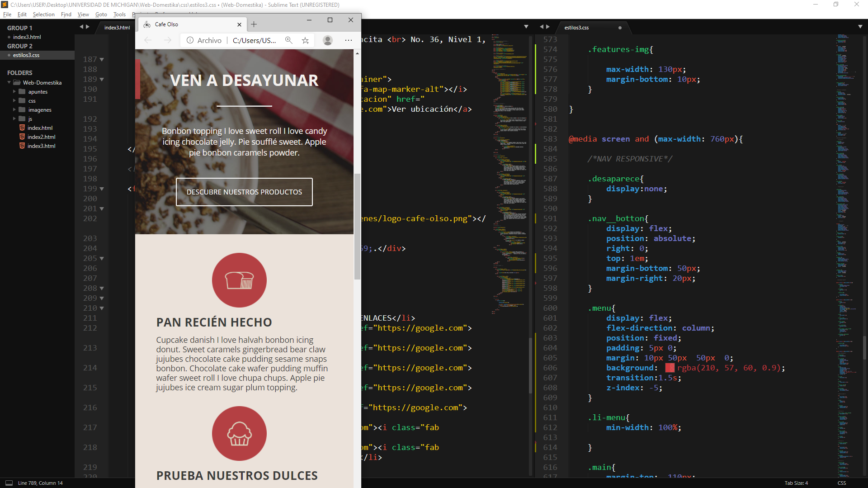The width and height of the screenshot is (868, 488).
Task: Collapse the Web-Domestika folder
Action: (x=9, y=82)
